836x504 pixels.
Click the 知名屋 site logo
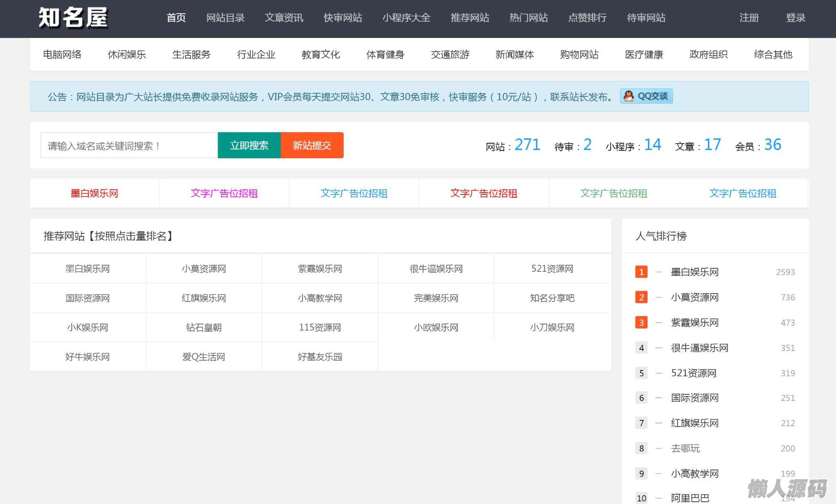click(x=73, y=18)
